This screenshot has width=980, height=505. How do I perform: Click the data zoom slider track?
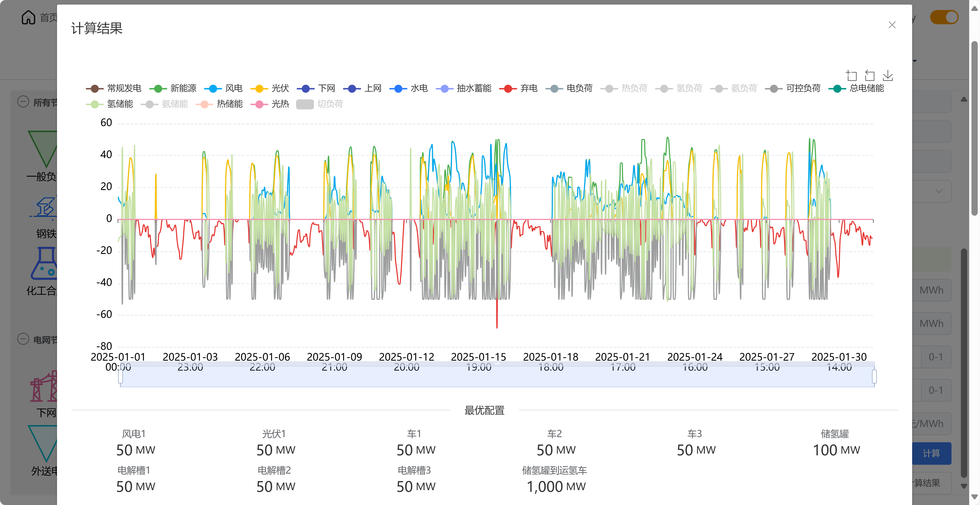click(497, 377)
